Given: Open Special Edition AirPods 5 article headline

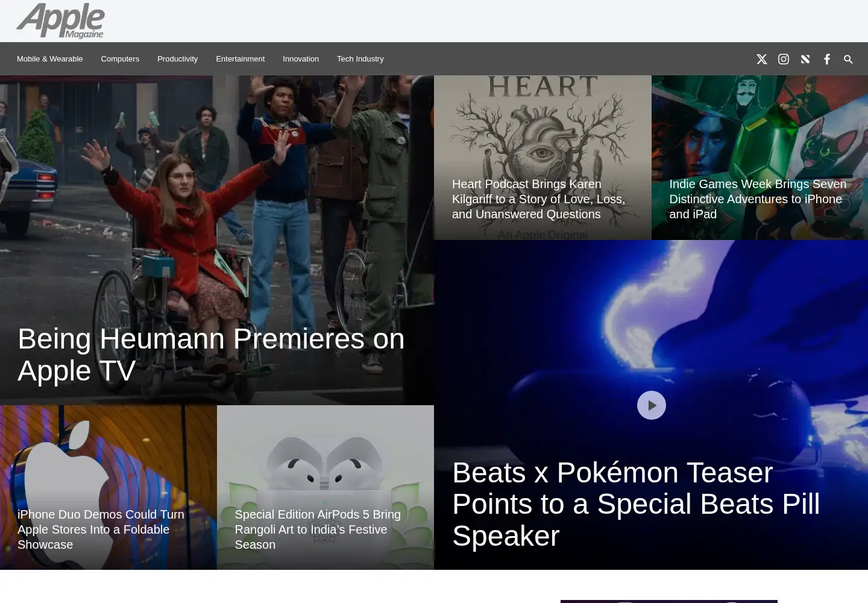Looking at the screenshot, I should tap(318, 529).
